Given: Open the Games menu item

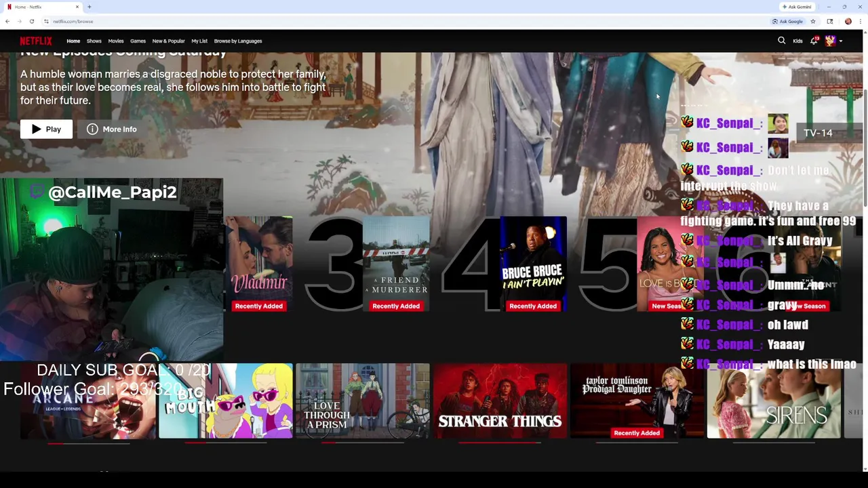Looking at the screenshot, I should pyautogui.click(x=138, y=41).
